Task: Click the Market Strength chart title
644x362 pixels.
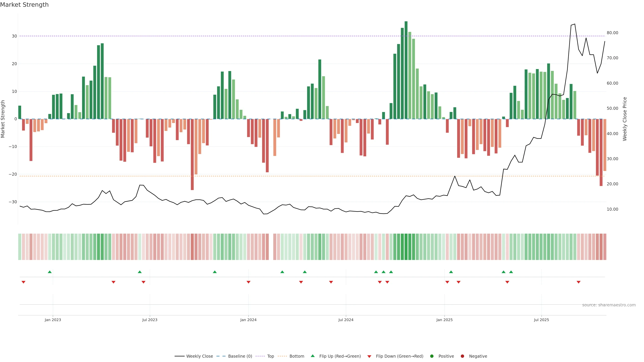Action: [x=24, y=5]
